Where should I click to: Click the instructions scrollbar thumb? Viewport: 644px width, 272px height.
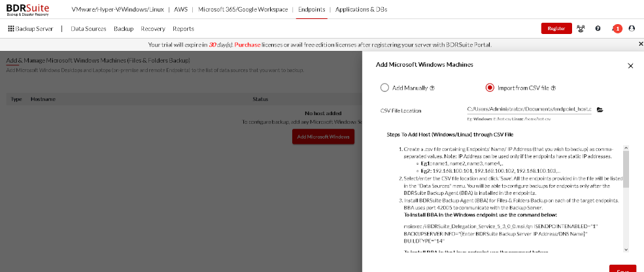[x=626, y=170]
